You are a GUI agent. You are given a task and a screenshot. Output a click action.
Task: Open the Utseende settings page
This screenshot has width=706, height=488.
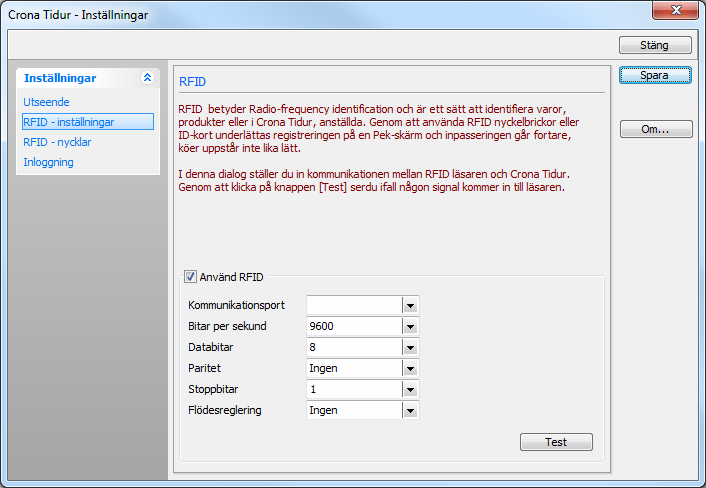tap(46, 102)
